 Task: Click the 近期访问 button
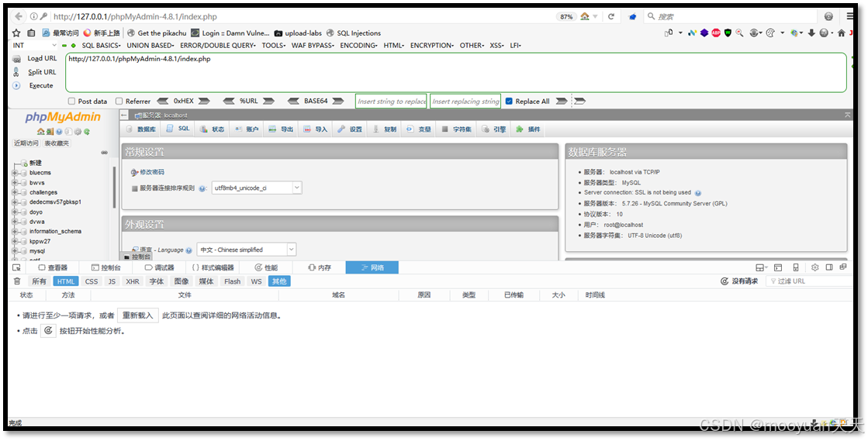[x=26, y=143]
